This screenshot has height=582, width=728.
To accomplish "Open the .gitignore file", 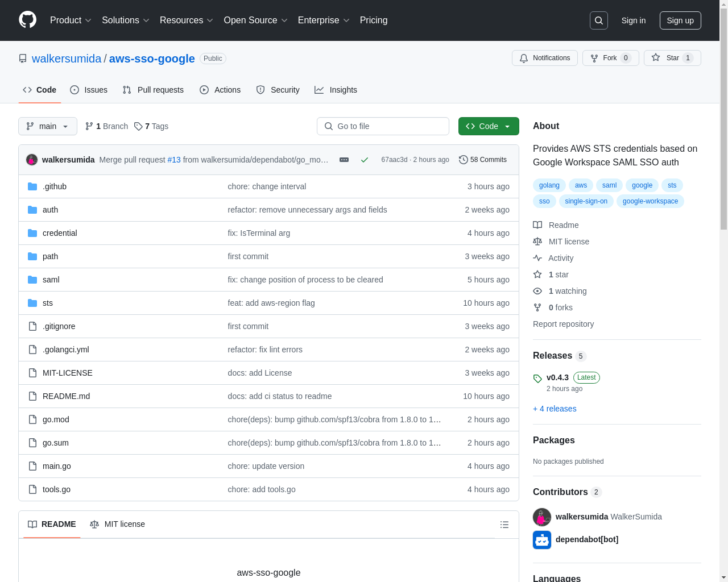I will [x=59, y=326].
